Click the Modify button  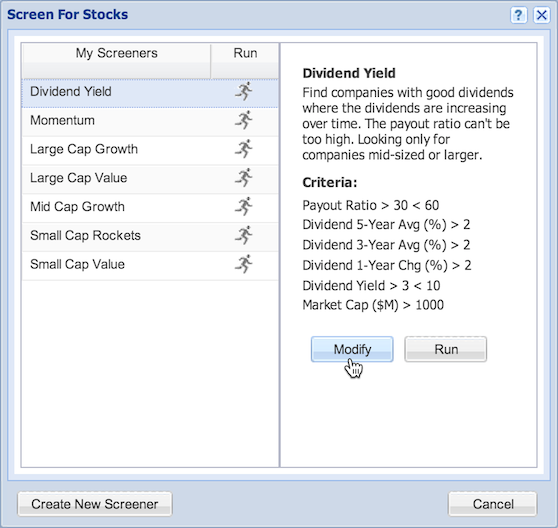pos(352,349)
